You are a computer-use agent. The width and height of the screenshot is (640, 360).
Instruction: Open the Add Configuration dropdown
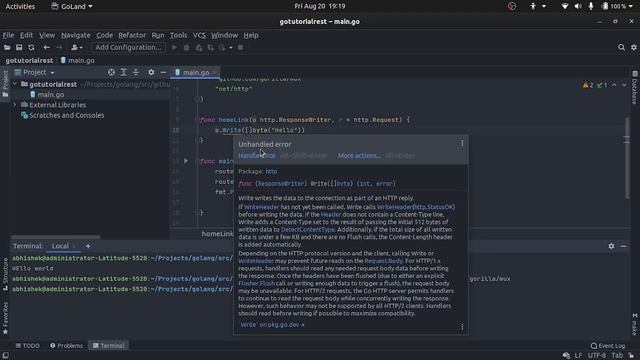coord(128,47)
